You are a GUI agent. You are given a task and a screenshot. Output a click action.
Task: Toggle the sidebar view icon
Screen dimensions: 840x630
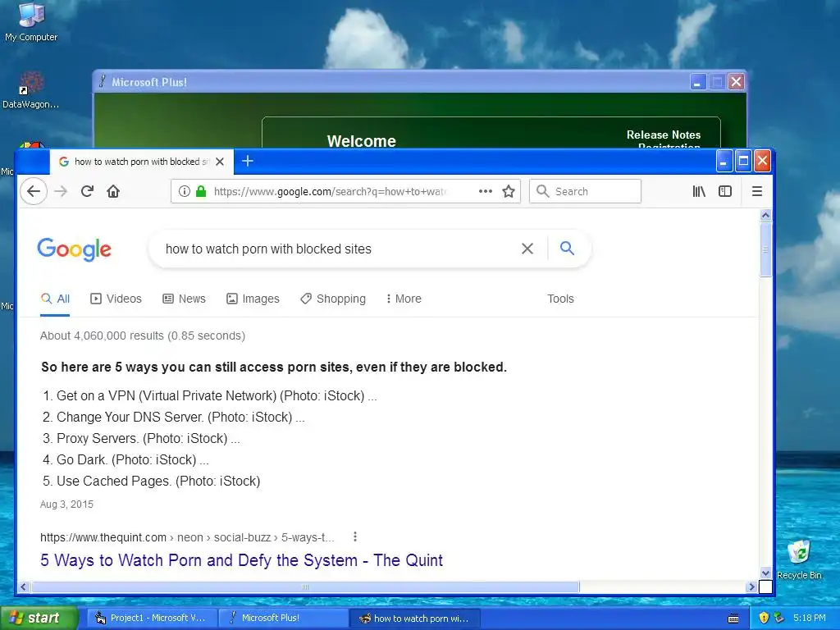[x=725, y=191]
